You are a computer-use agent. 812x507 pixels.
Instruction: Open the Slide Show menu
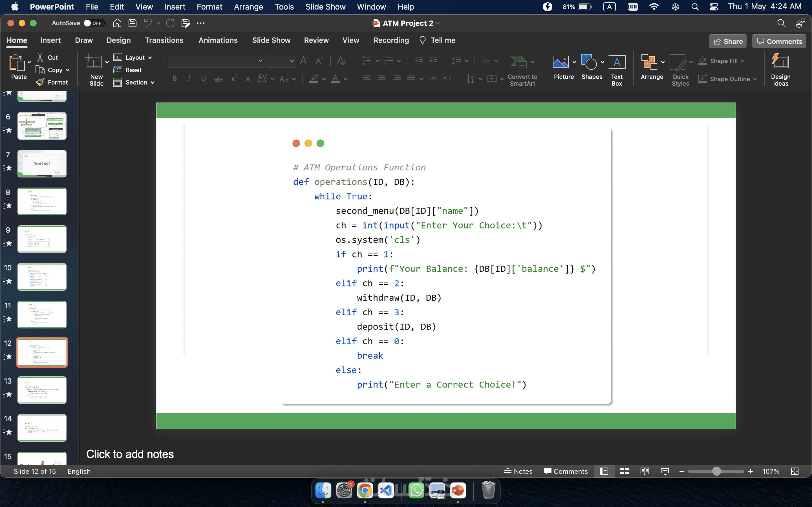click(325, 7)
